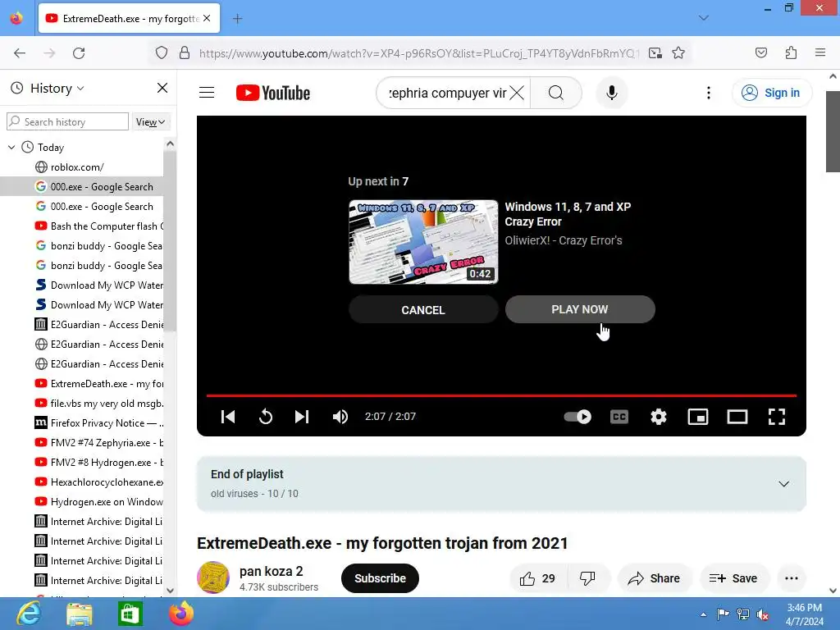The image size is (840, 630).
Task: Like the ExtremeDeath.exe video
Action: point(536,578)
